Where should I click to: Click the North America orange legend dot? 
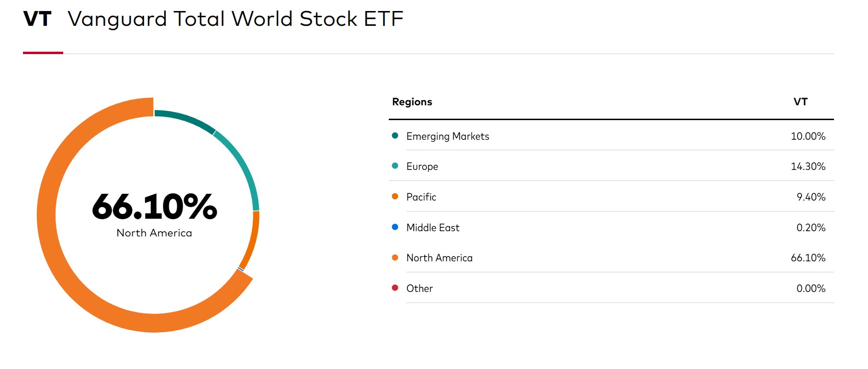pos(395,257)
